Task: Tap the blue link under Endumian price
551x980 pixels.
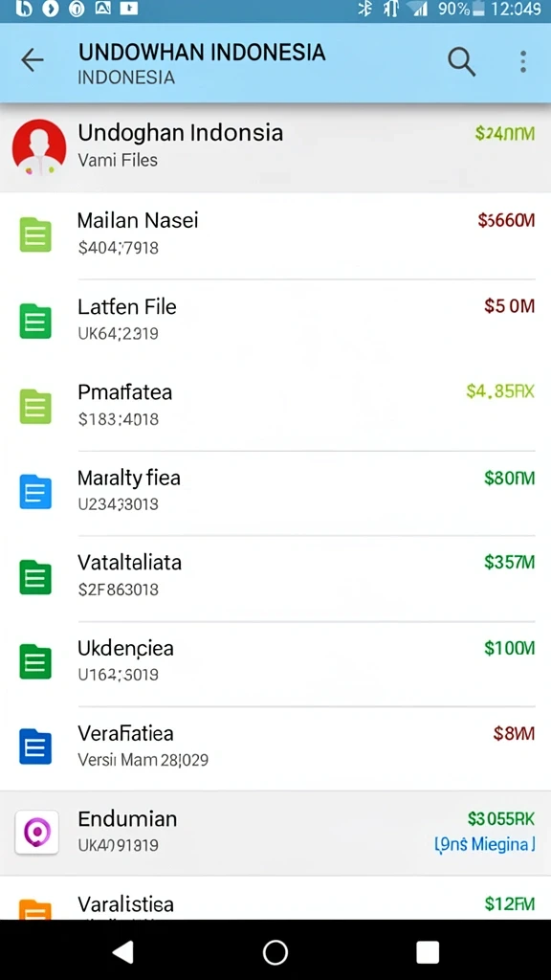Action: tap(485, 844)
